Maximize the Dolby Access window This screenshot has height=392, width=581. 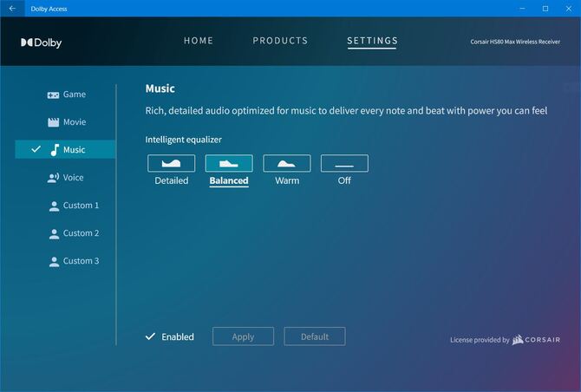pos(545,9)
